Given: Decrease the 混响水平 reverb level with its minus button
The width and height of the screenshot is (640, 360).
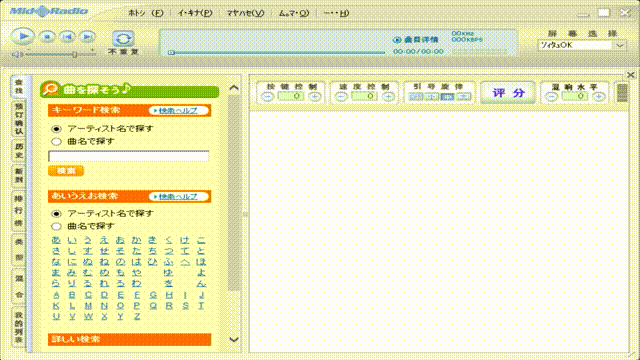Looking at the screenshot, I should click(551, 97).
